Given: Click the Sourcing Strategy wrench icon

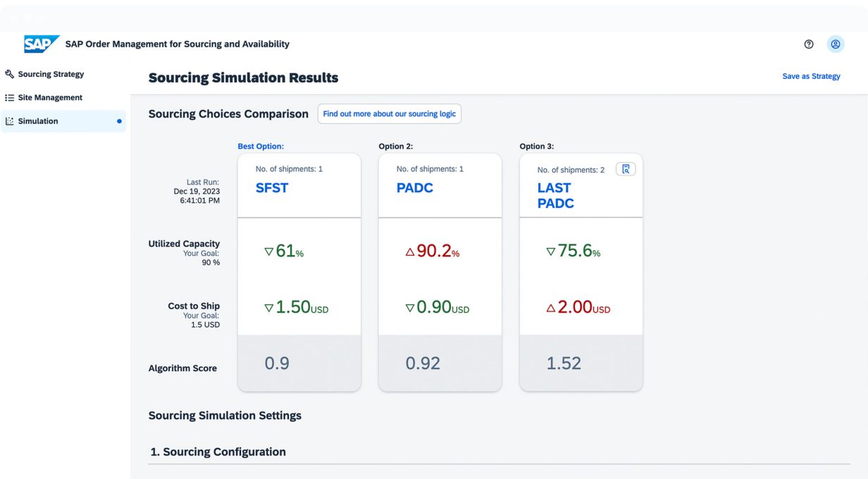Looking at the screenshot, I should (x=9, y=74).
